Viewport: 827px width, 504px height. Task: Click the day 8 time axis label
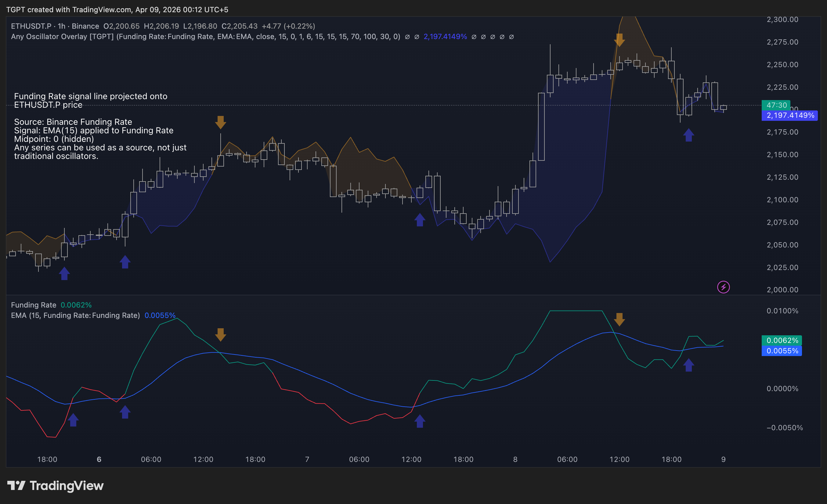[x=515, y=459]
